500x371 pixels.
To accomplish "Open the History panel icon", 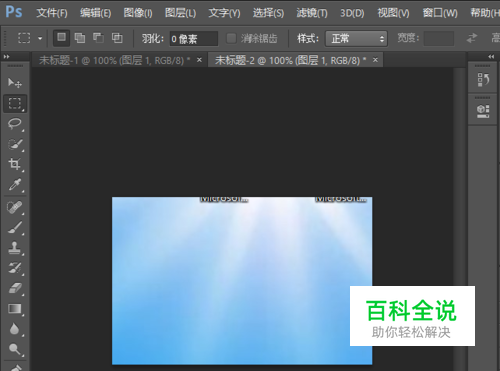I will coord(483,80).
